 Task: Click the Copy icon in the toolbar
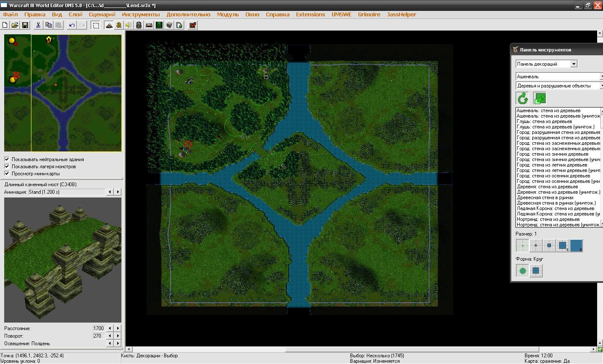tap(49, 25)
